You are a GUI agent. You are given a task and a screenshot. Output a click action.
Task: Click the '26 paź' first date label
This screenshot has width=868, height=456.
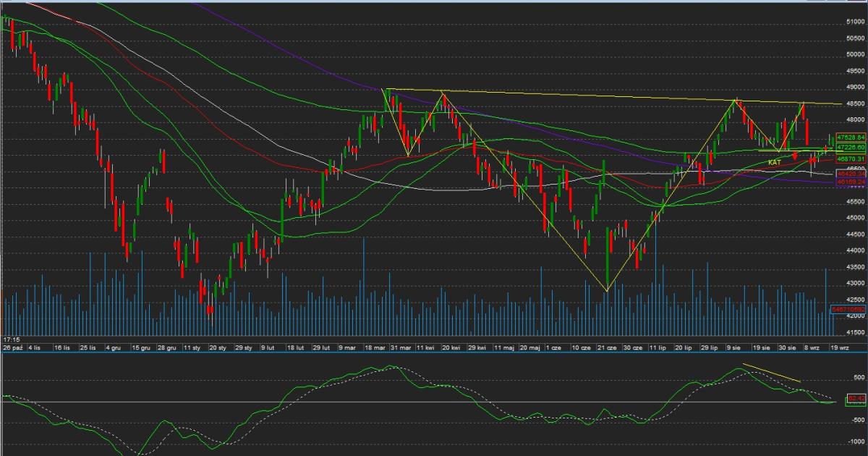12,348
